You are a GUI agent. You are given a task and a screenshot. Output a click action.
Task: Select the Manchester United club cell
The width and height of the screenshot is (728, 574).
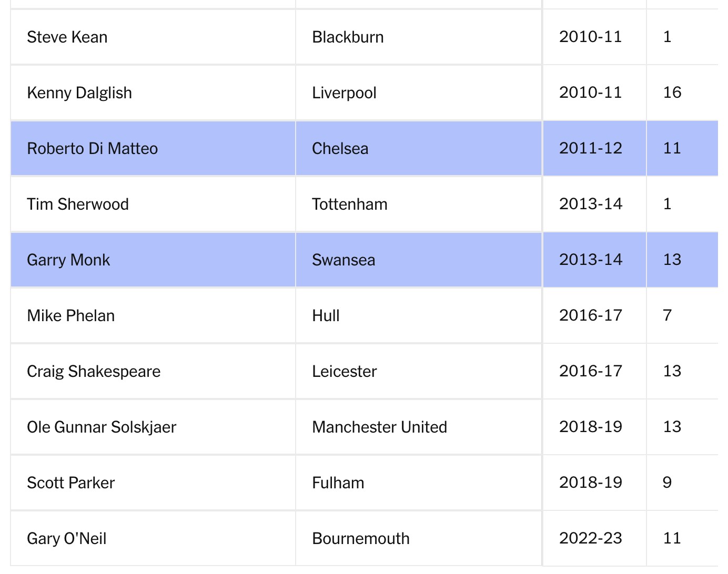[x=379, y=427]
